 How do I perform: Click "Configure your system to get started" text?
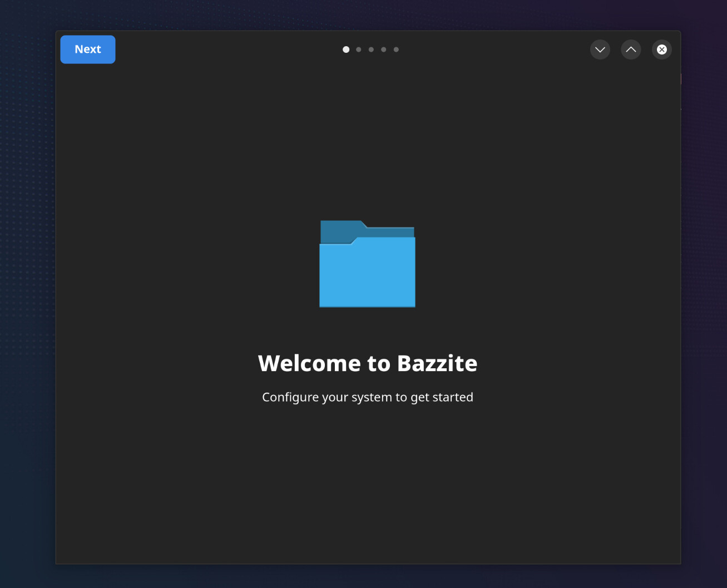[368, 397]
